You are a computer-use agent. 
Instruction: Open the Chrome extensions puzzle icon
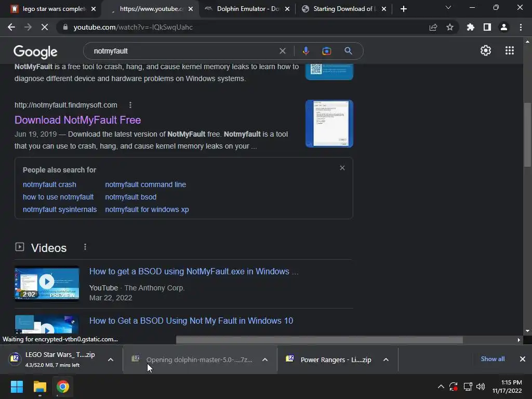click(471, 27)
